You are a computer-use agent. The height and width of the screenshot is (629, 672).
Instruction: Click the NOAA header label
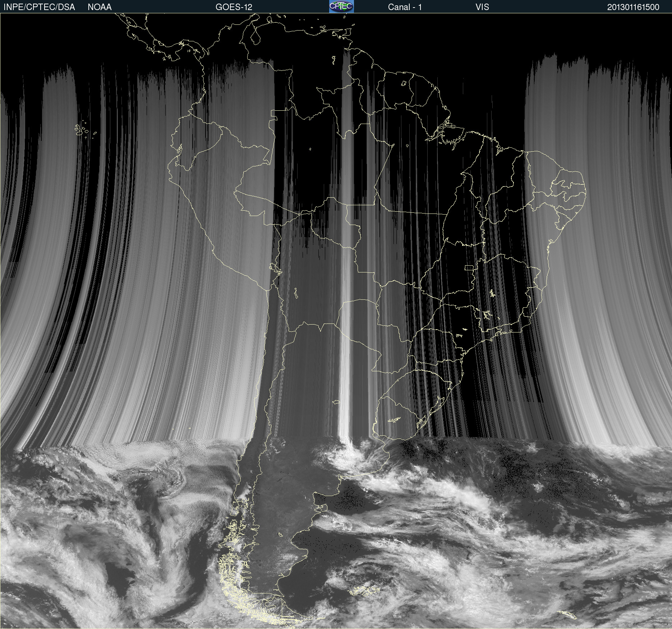coord(100,7)
